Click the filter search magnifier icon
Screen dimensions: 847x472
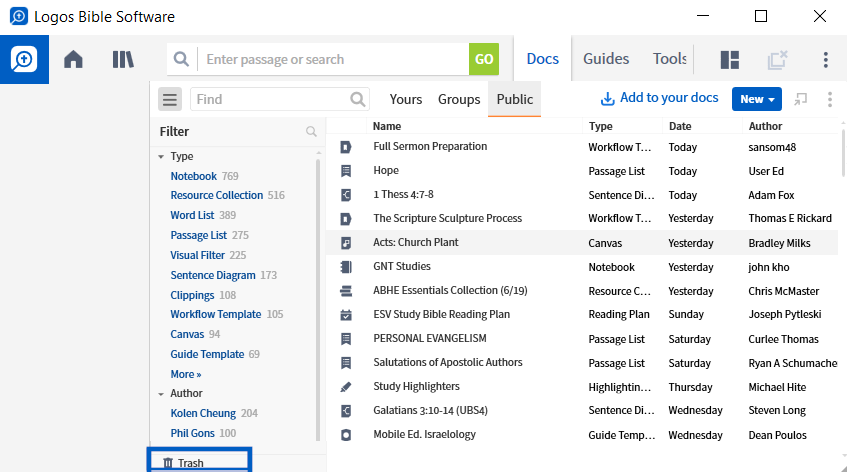click(311, 131)
